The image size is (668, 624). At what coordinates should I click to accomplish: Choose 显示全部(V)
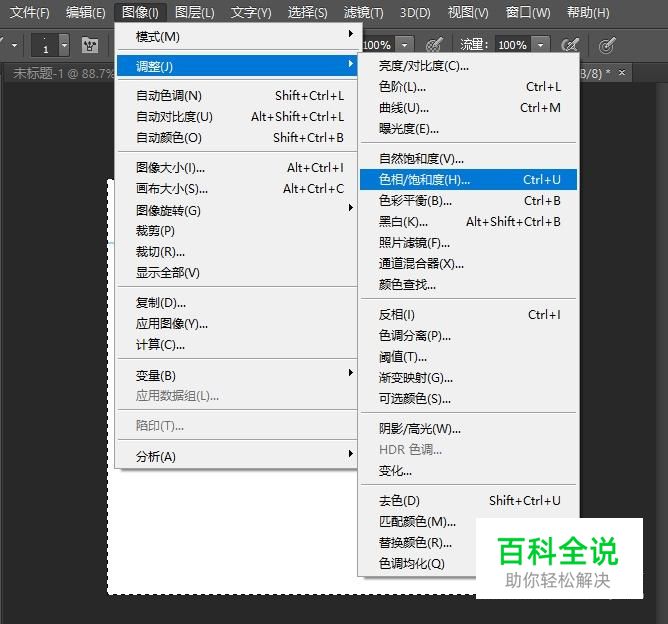tap(237, 272)
